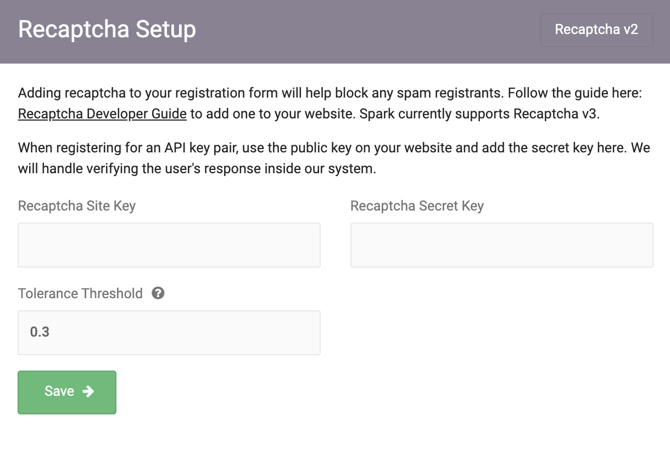This screenshot has width=670, height=455.
Task: Click the Tolerance Threshold label text
Action: [80, 294]
